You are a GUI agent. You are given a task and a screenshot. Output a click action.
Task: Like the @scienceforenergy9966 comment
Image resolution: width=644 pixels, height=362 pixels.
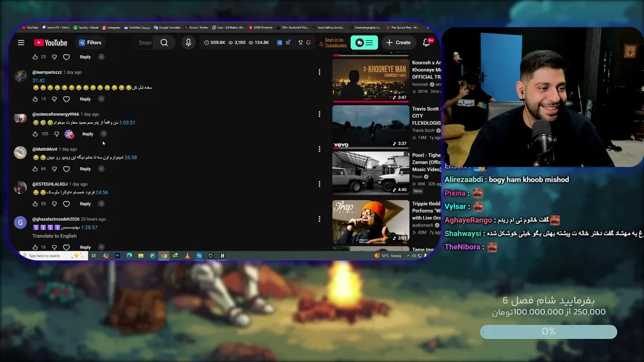point(35,134)
